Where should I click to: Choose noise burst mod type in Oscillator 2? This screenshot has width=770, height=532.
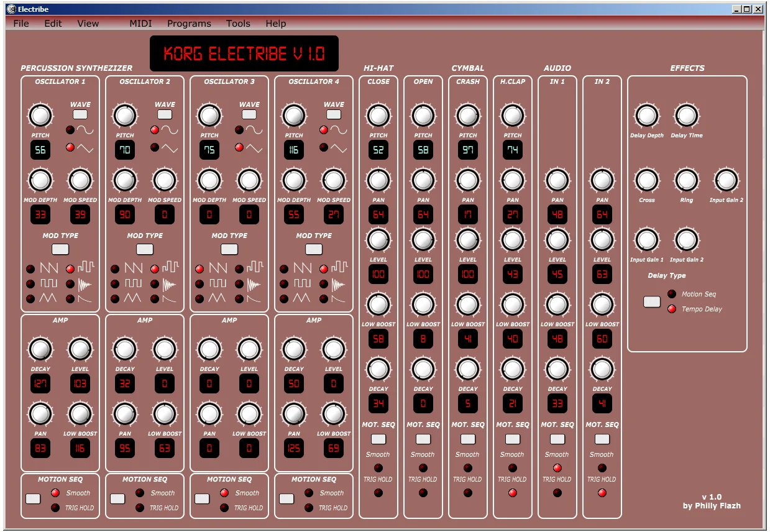169,284
